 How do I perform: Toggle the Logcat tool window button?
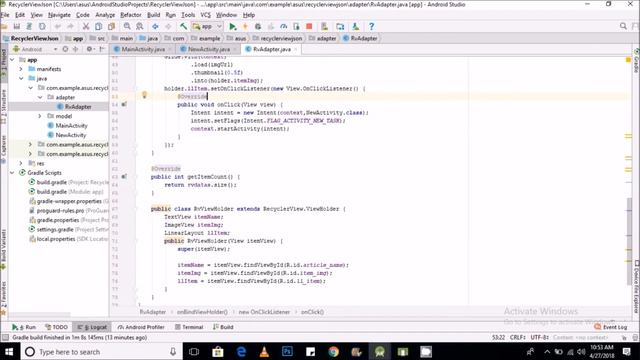[x=92, y=327]
